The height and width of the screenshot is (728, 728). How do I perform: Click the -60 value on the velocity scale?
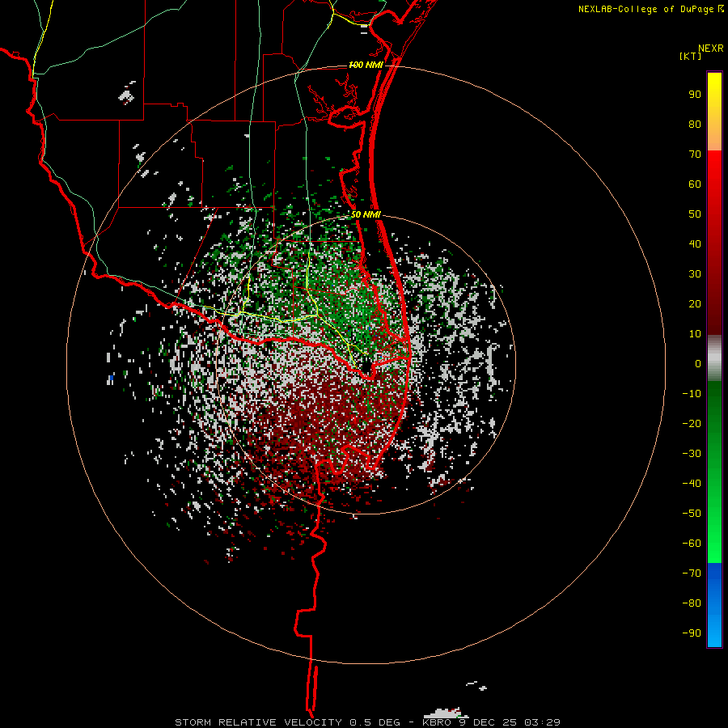pos(692,544)
